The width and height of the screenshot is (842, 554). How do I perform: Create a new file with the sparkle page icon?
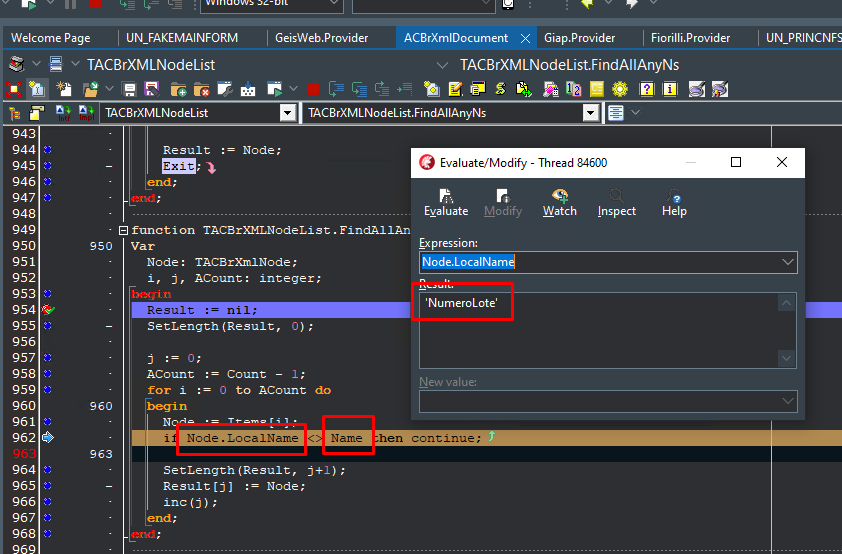[64, 89]
